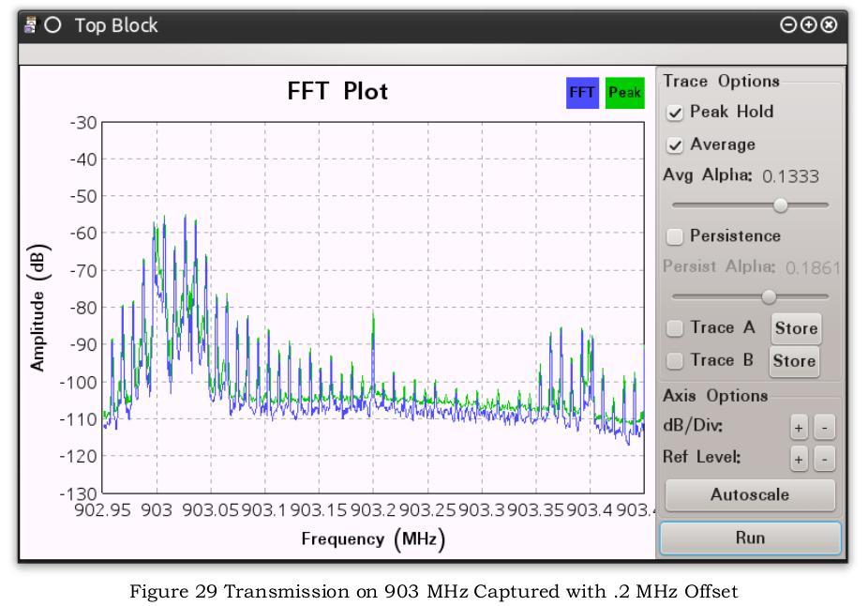Click the minimize window icon
This screenshot has height=606, width=868.
tap(787, 25)
